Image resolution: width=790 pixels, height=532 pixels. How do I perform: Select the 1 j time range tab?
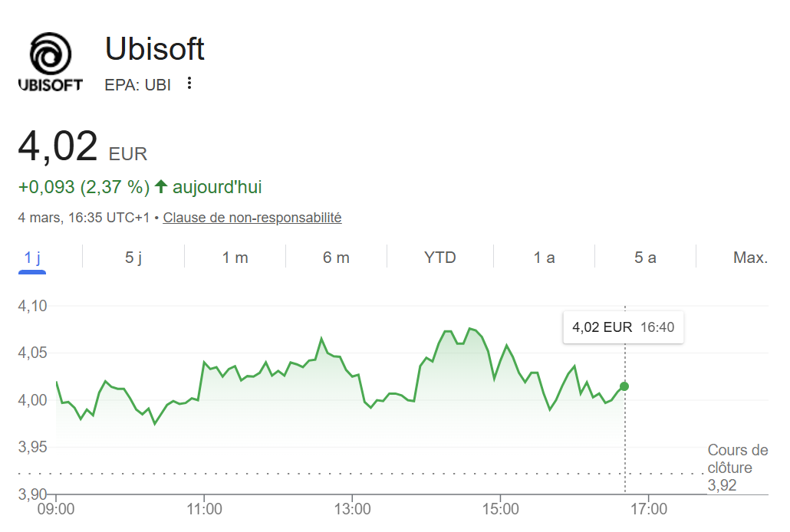(32, 258)
